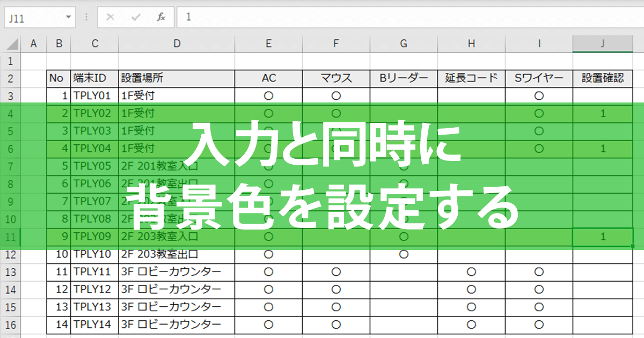Select row 12 header
Screen dimensions: 644x338
pos(11,254)
